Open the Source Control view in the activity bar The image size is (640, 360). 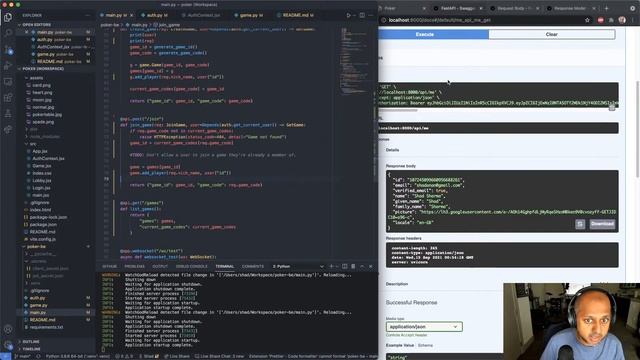point(8,49)
